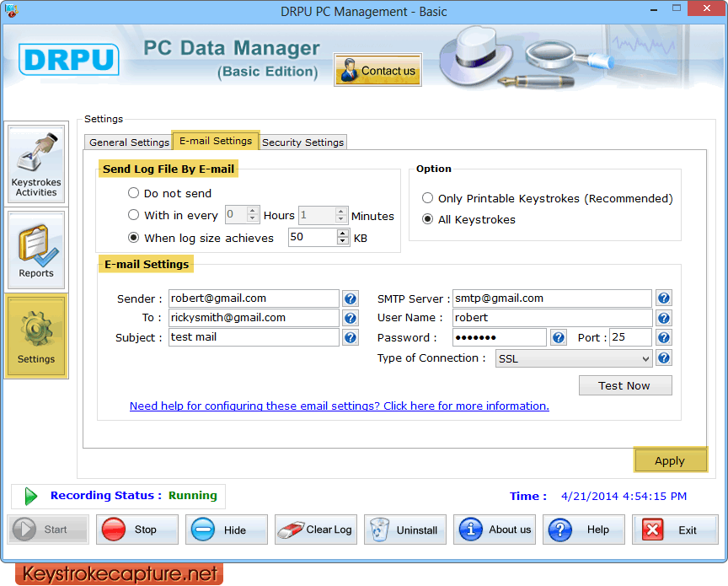Decrease the Hours stepper value
The image size is (728, 586).
pos(252,218)
